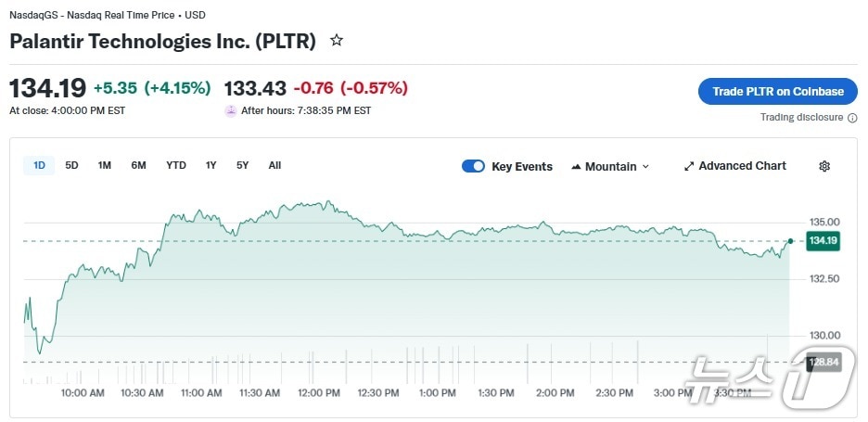This screenshot has height=422, width=868.
Task: Click the watchlist star next to PLTR
Action: click(337, 41)
